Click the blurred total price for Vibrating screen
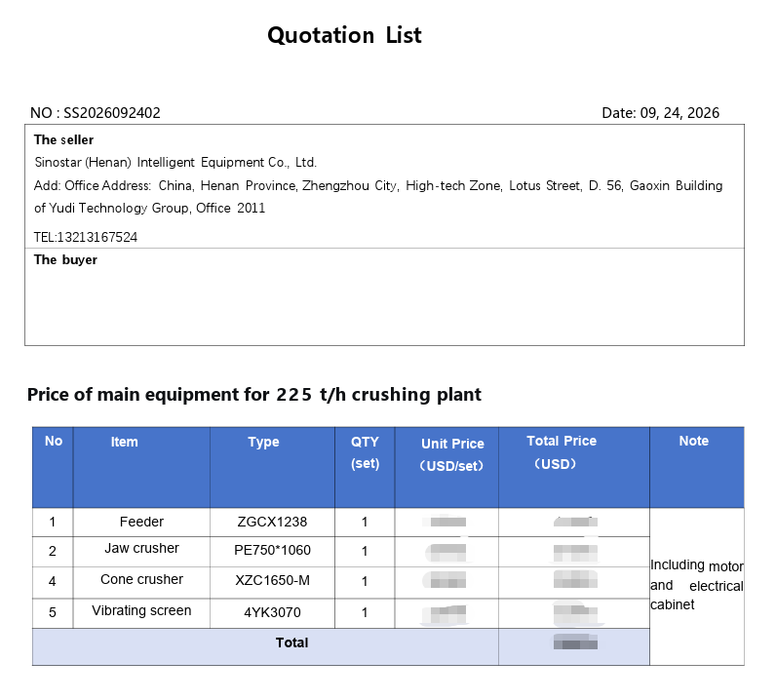This screenshot has width=776, height=700. [576, 613]
